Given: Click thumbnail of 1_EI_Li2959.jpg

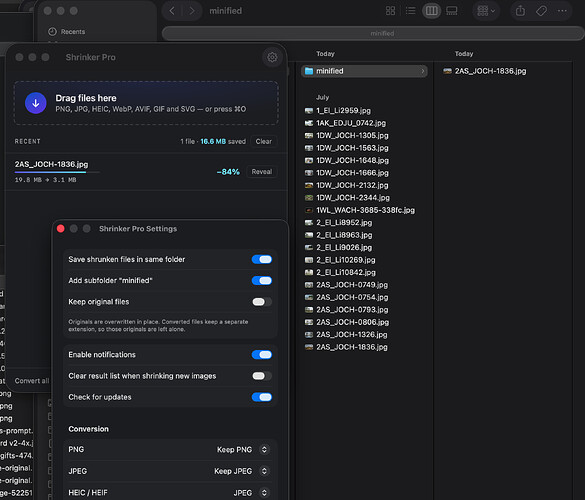Looking at the screenshot, I should point(309,110).
